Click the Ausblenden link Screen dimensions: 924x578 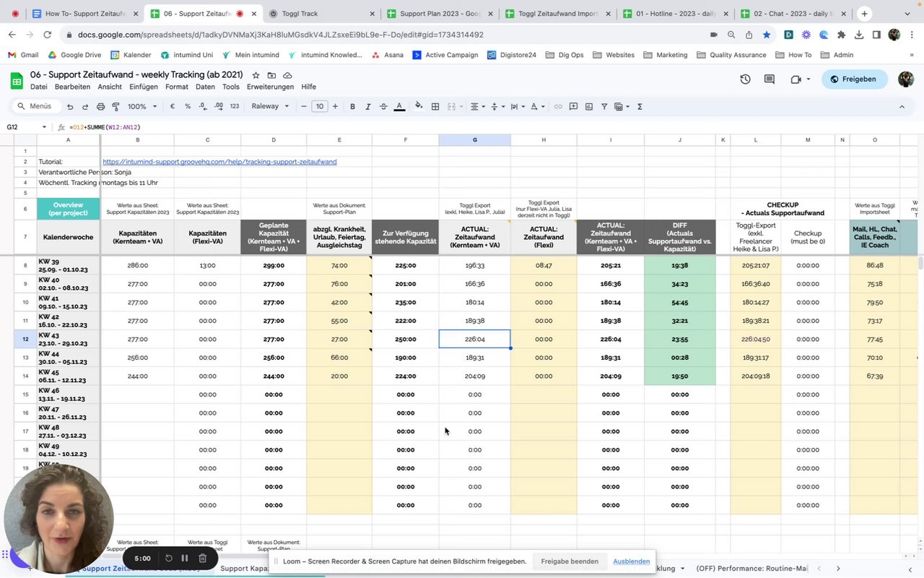tap(632, 561)
